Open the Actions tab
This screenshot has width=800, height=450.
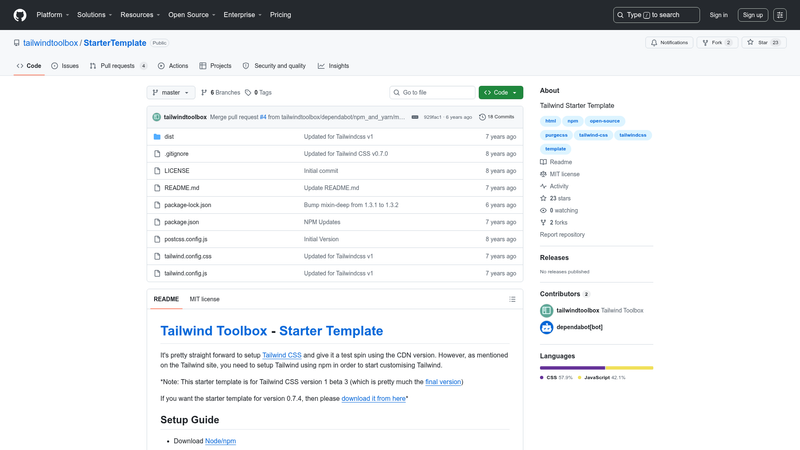click(173, 66)
